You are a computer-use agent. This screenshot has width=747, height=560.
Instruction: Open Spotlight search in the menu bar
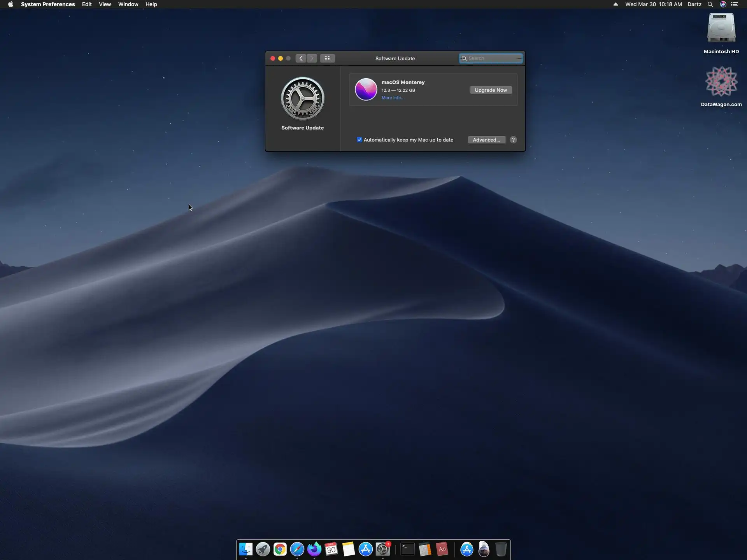[710, 4]
